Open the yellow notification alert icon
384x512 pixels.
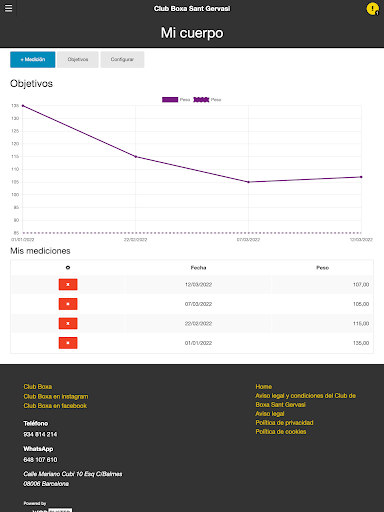click(372, 9)
